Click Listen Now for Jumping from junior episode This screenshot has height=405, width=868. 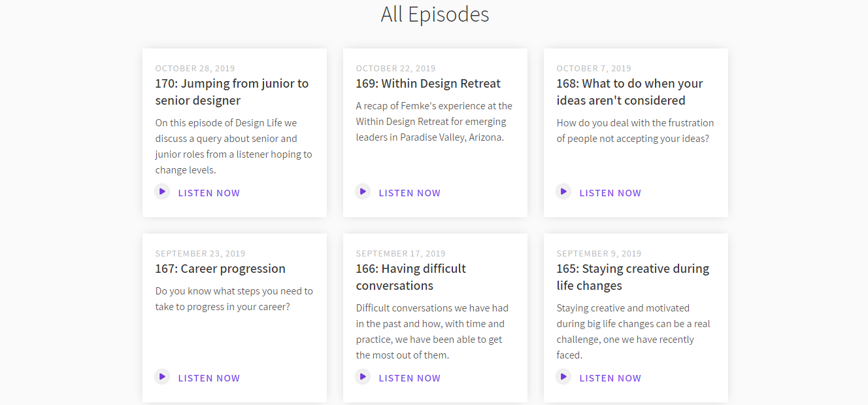tap(209, 193)
